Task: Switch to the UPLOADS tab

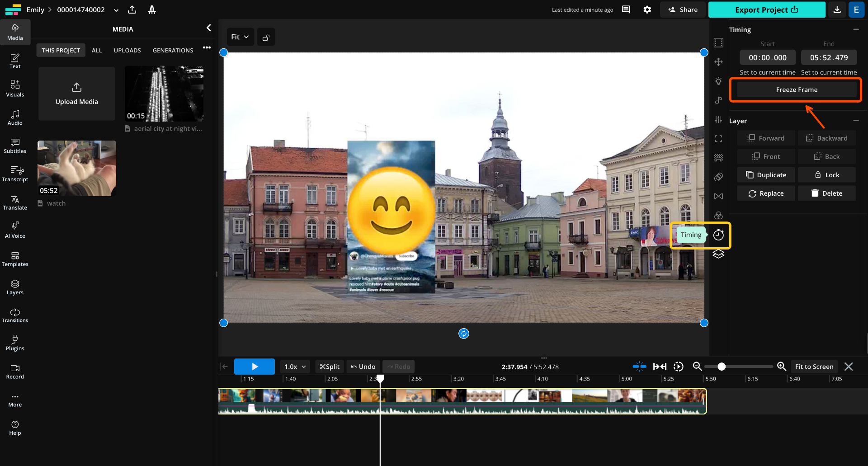Action: [127, 50]
